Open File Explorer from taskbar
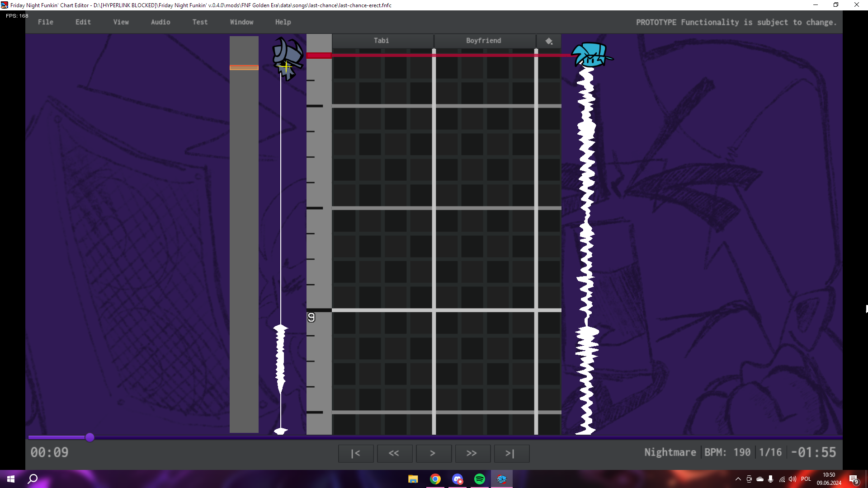The height and width of the screenshot is (488, 868). (413, 479)
